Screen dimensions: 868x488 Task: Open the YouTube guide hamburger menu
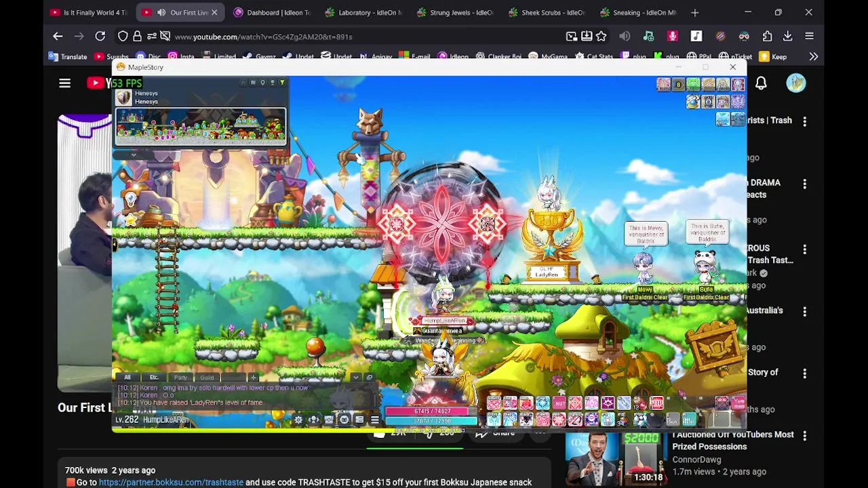click(x=64, y=83)
